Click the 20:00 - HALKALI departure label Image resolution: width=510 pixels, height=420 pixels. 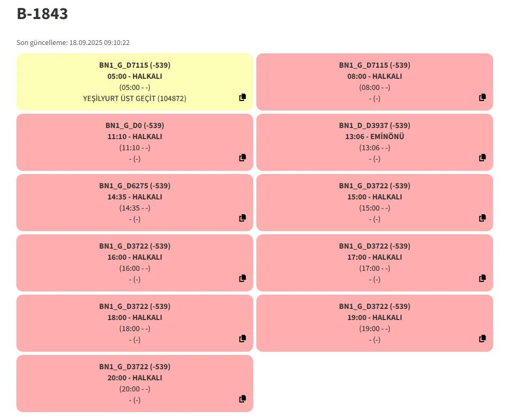tap(135, 378)
